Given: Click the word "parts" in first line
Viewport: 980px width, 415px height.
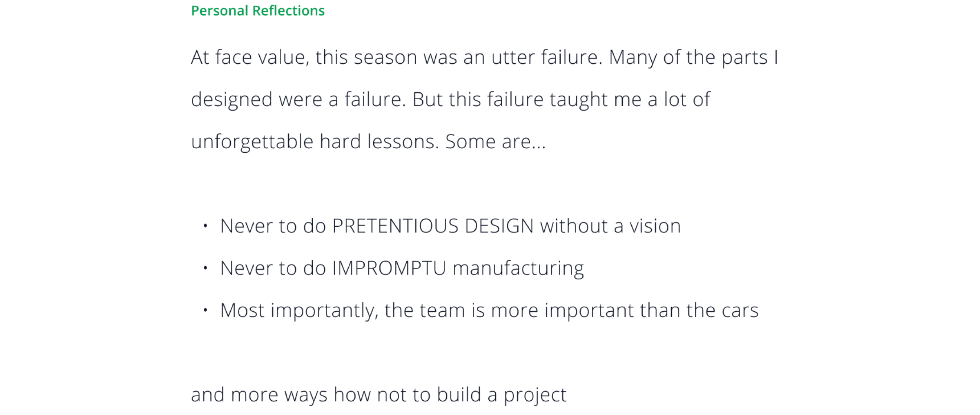Looking at the screenshot, I should (744, 57).
